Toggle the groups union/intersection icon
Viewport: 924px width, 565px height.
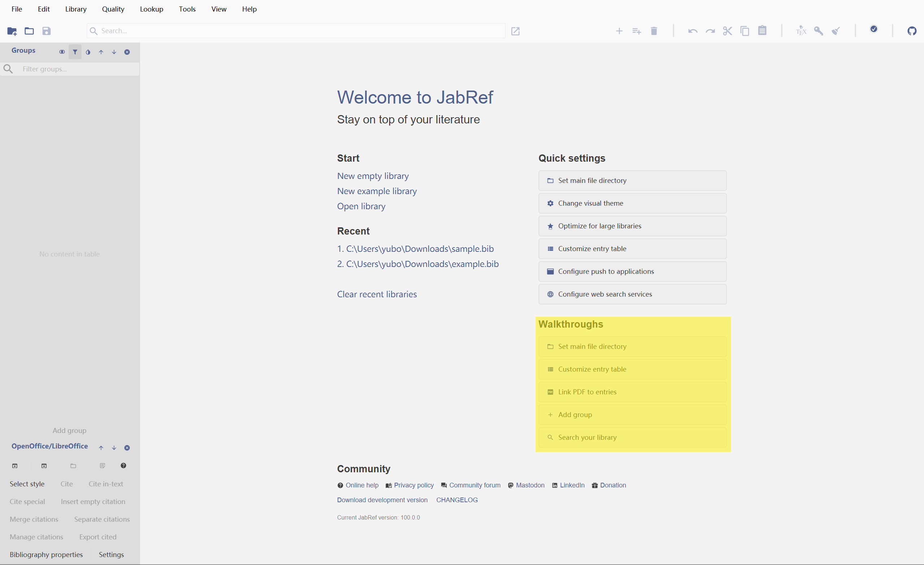point(62,52)
